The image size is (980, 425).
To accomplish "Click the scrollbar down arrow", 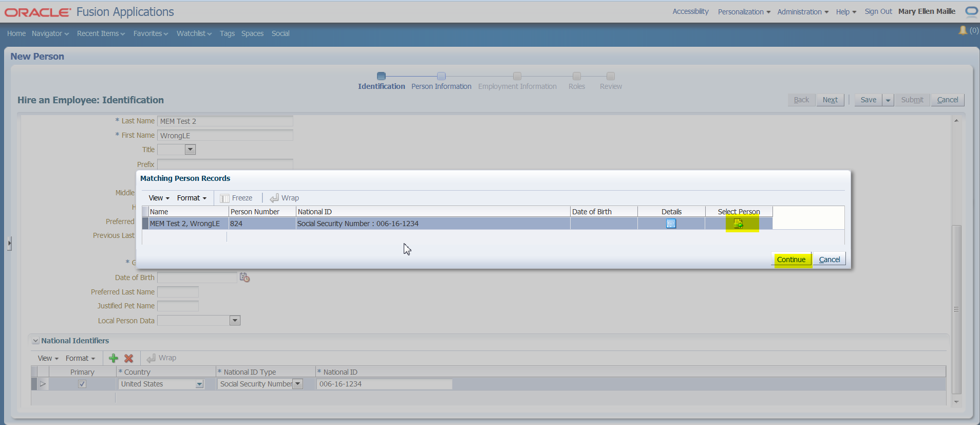I will 956,402.
